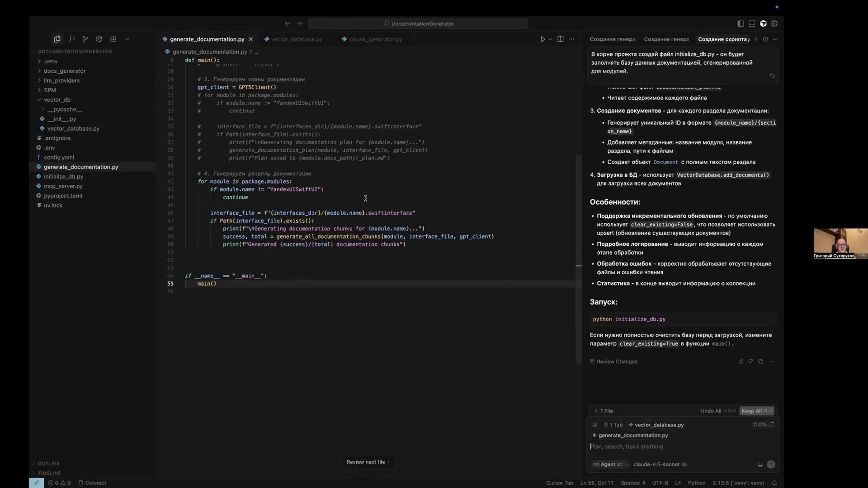The width and height of the screenshot is (868, 488).
Task: Expand the llm_providers folder
Action: coord(62,80)
